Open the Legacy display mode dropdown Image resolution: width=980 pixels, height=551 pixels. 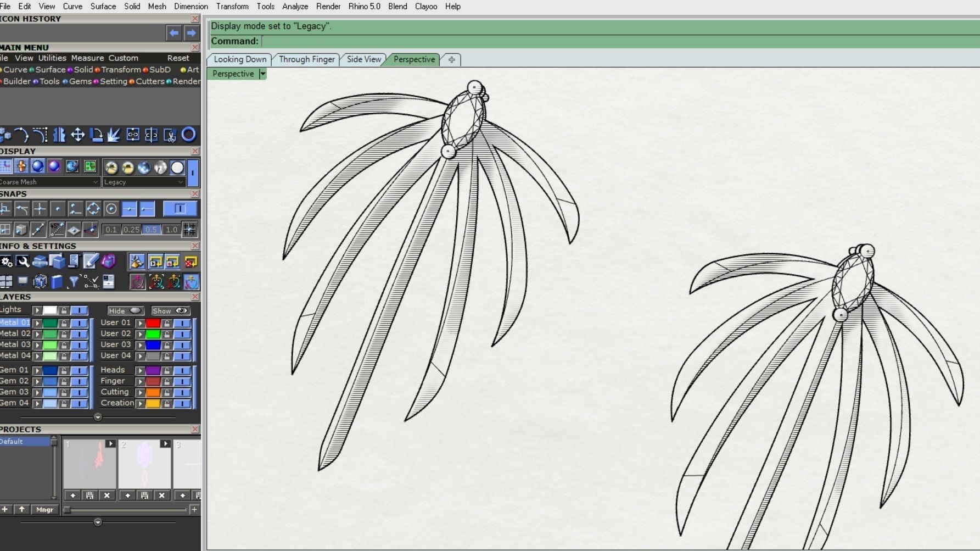click(x=144, y=182)
